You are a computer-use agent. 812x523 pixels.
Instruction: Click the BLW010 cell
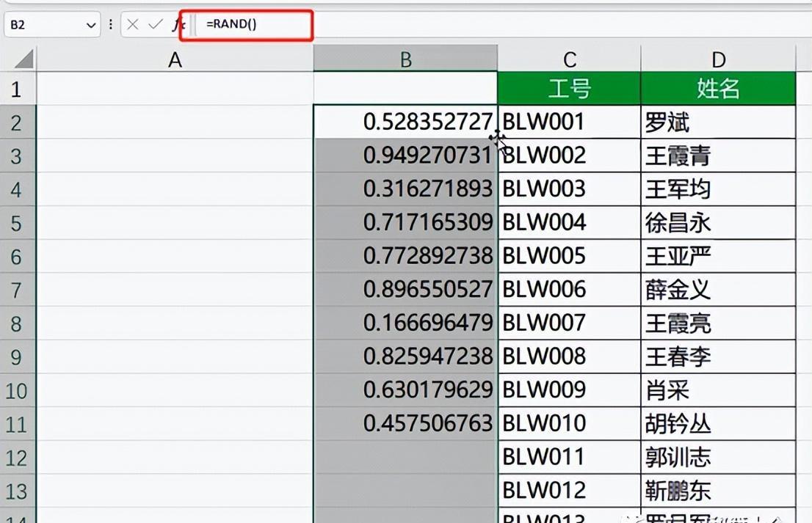pyautogui.click(x=569, y=423)
